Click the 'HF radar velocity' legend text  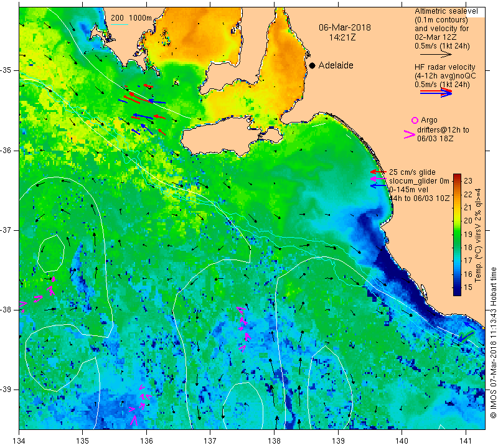[x=444, y=67]
